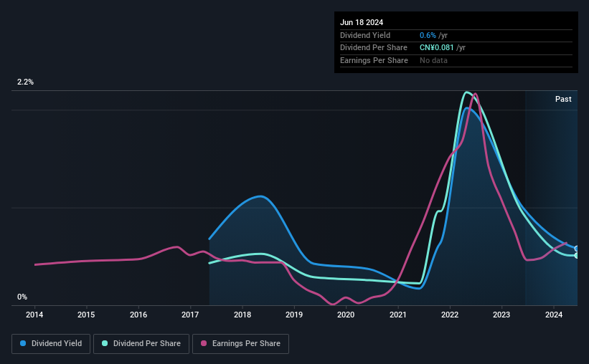Click the Past region label
This screenshot has width=589, height=364.
tap(563, 99)
